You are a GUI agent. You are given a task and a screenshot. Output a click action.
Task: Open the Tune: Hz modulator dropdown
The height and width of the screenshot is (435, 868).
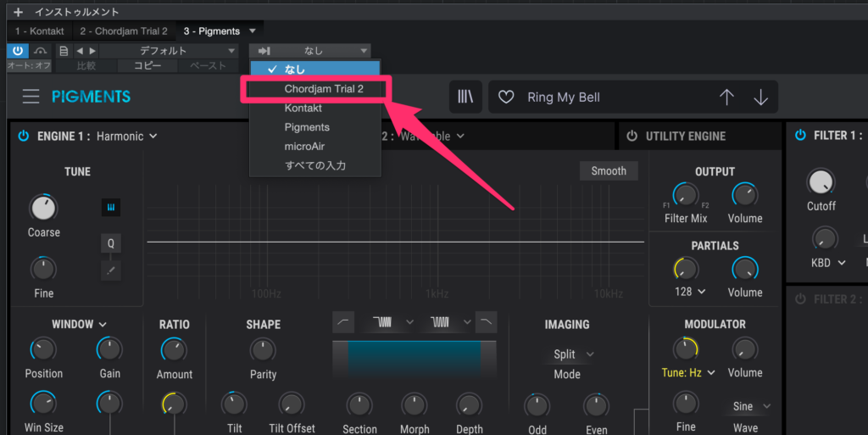(688, 372)
